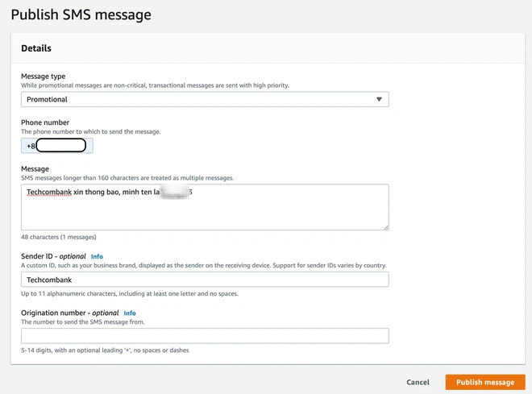Focus the empty Origination number input
The width and height of the screenshot is (532, 394).
pos(205,336)
